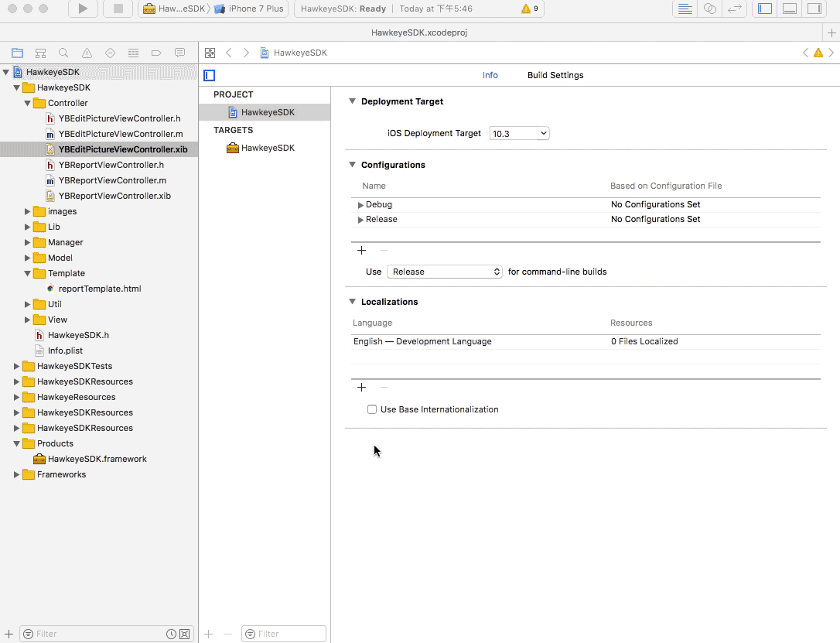Jump to issue via jump bar warning icon
This screenshot has width=840, height=643.
(818, 53)
